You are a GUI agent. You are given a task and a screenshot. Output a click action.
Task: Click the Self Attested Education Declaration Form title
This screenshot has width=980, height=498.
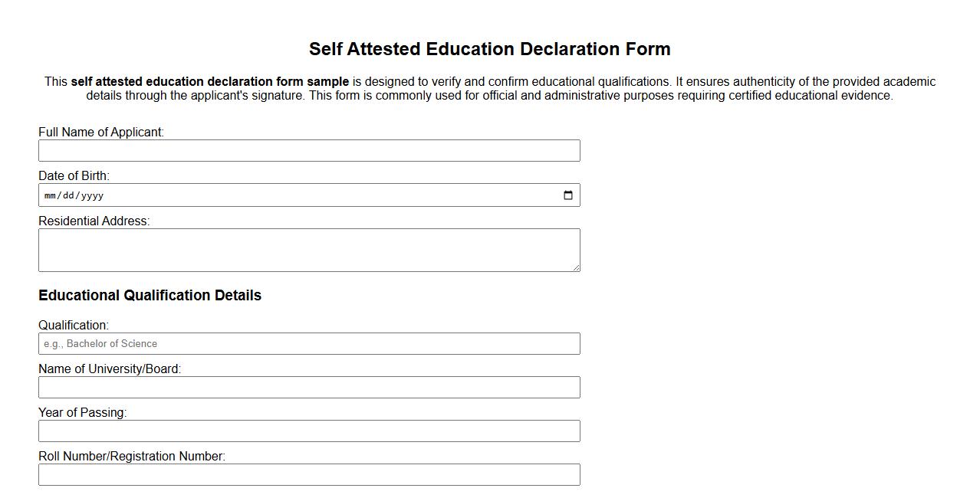489,48
